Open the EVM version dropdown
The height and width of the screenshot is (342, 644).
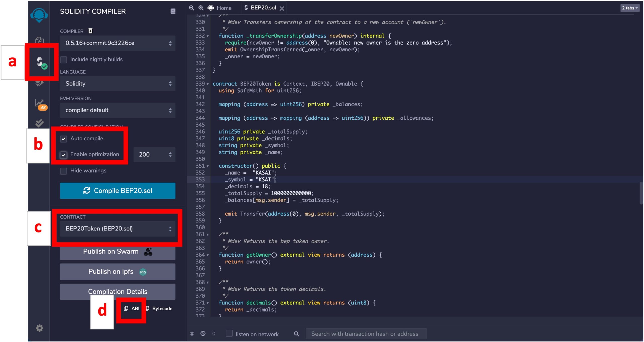pos(117,110)
